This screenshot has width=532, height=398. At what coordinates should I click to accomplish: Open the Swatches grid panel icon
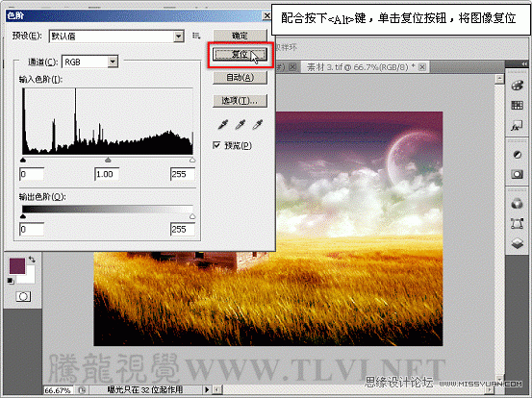pos(517,106)
